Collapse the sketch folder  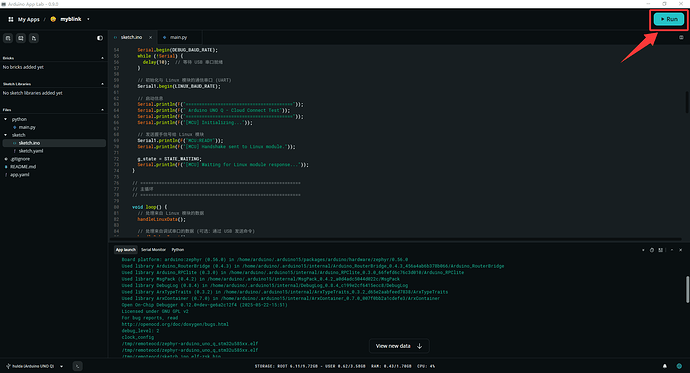[x=6, y=135]
